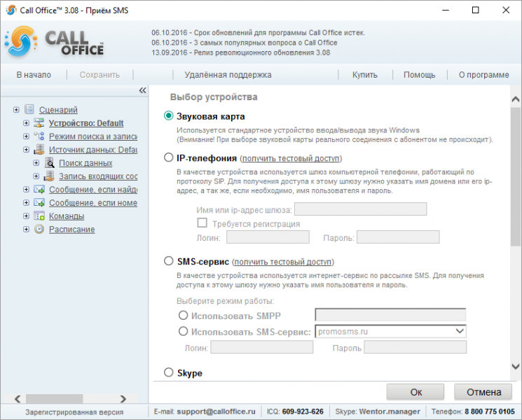Click the Сообщение, если найд envelope icon
Viewport: 522px width, 420px height.
click(x=39, y=190)
